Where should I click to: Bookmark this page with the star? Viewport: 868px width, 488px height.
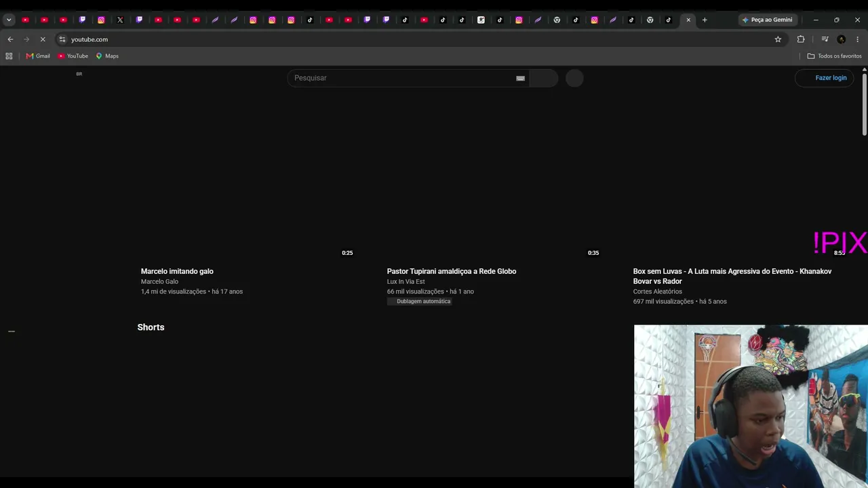point(778,39)
